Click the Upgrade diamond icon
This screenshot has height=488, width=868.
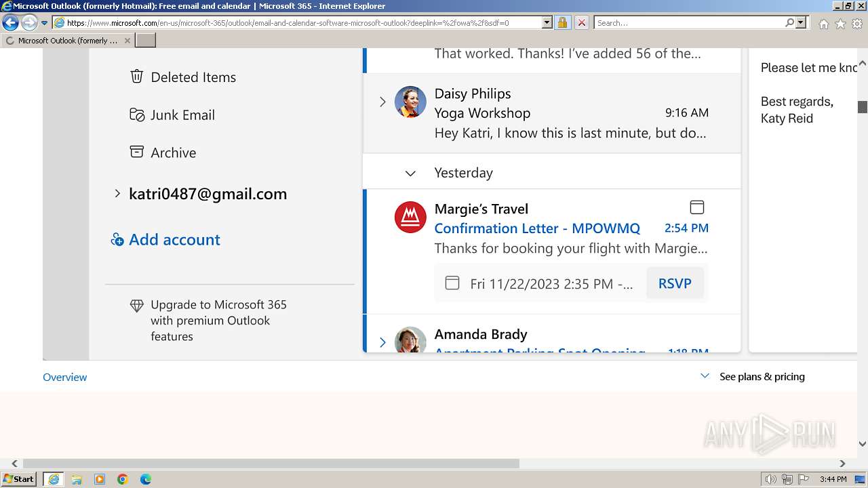[x=136, y=306]
